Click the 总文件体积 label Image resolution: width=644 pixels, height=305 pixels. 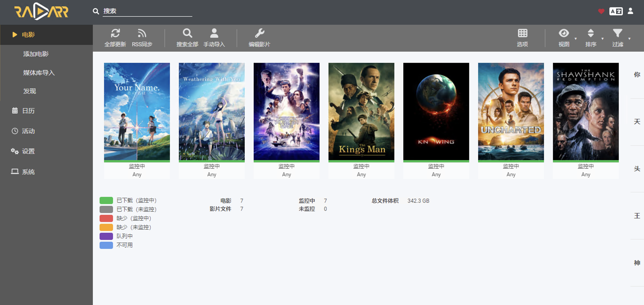pyautogui.click(x=385, y=201)
